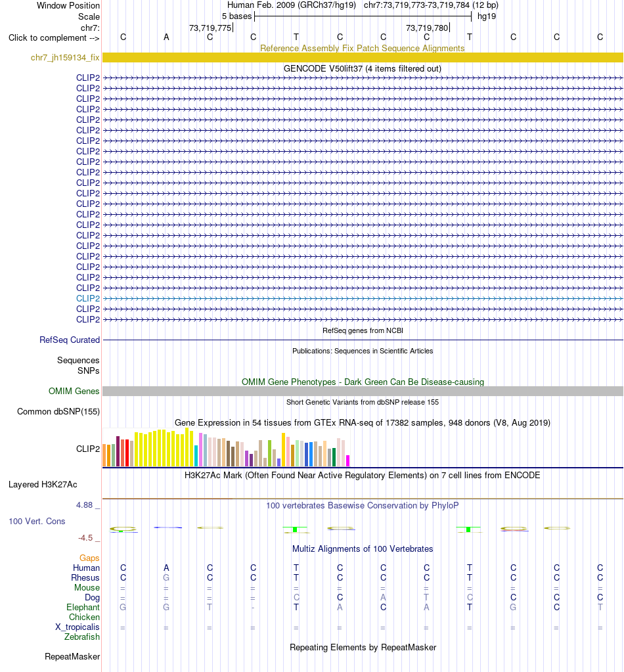Open 'RefSeq genes from NCBI' track title
The width and height of the screenshot is (624, 672).
363,330
